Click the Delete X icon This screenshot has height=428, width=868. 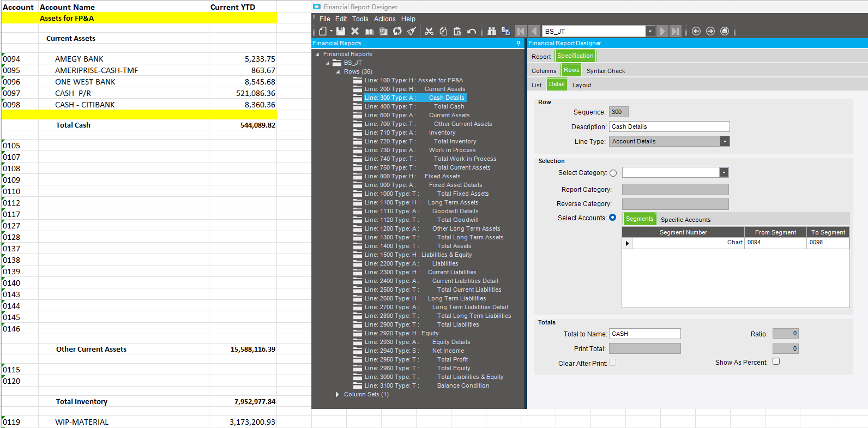point(355,31)
